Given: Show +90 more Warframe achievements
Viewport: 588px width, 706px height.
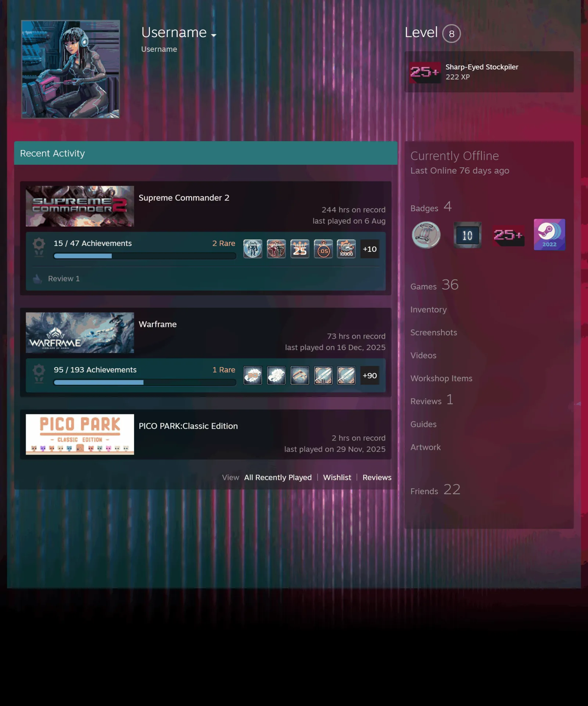Looking at the screenshot, I should pyautogui.click(x=370, y=375).
